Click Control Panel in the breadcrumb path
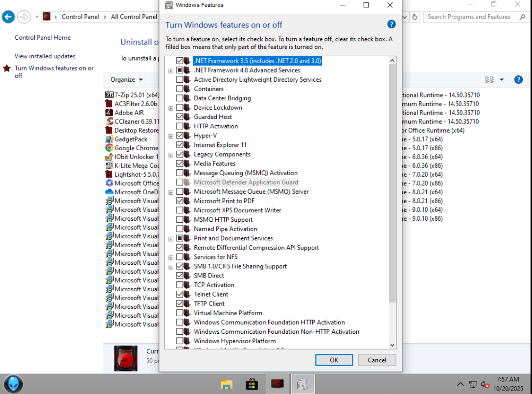The height and width of the screenshot is (394, 532). pyautogui.click(x=80, y=17)
